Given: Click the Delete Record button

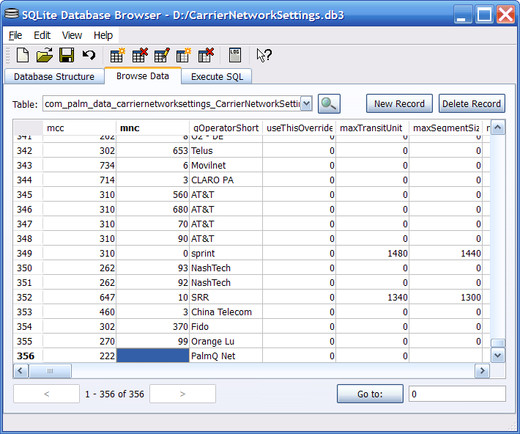Looking at the screenshot, I should (x=472, y=104).
